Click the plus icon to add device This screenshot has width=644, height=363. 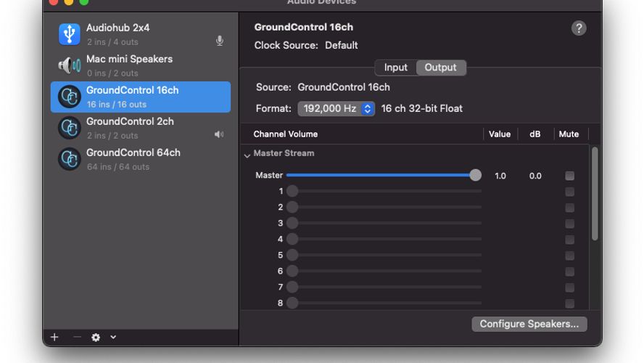(54, 337)
